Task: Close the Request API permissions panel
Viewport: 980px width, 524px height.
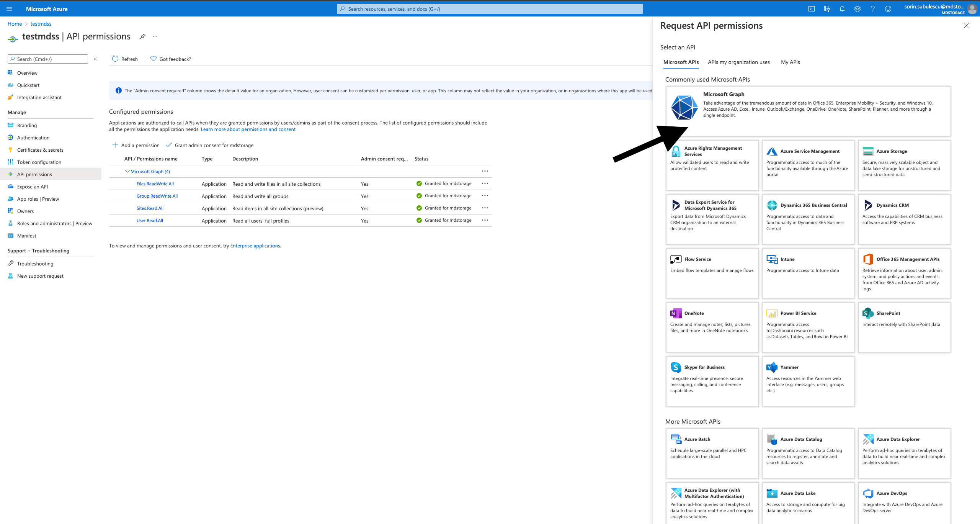Action: click(x=966, y=26)
